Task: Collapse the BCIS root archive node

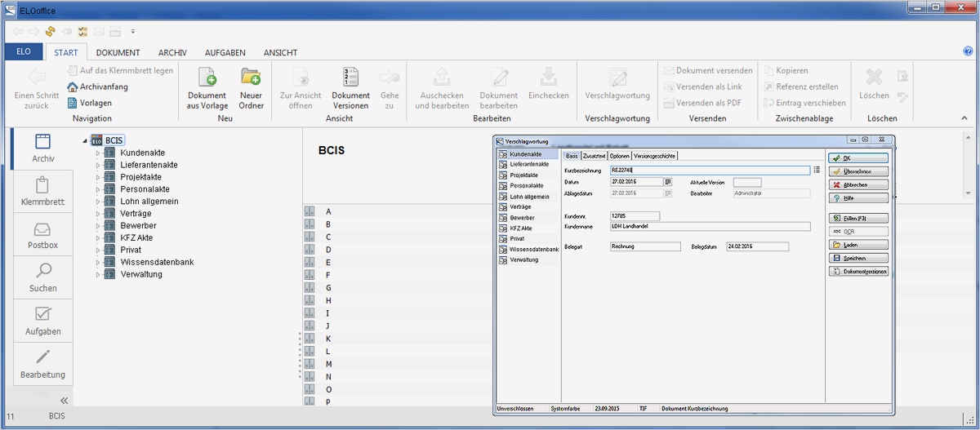Action: (x=85, y=140)
